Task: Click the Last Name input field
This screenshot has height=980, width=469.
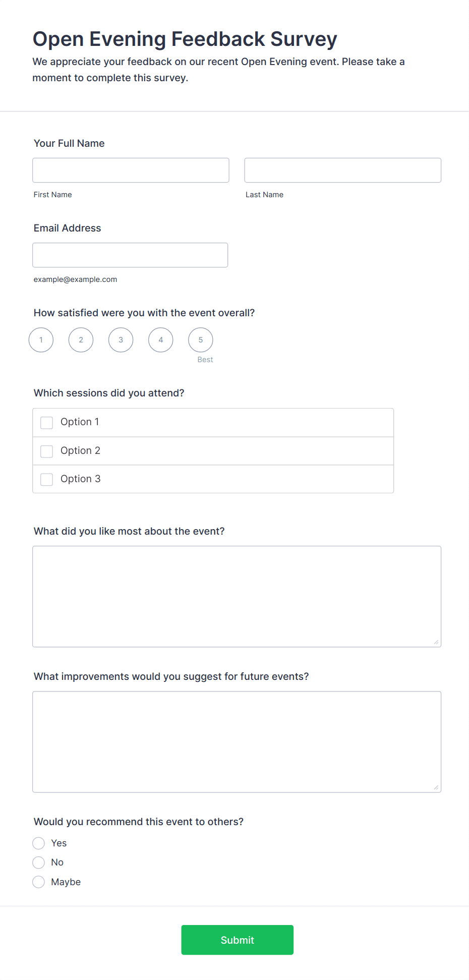Action: tap(342, 170)
